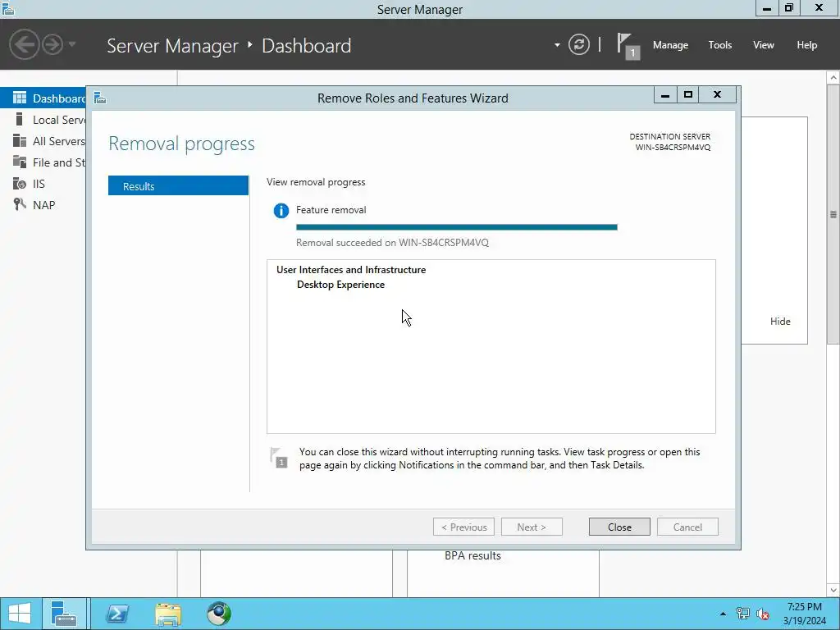Image resolution: width=840 pixels, height=630 pixels.
Task: Select IIS in the sidebar
Action: click(43, 184)
